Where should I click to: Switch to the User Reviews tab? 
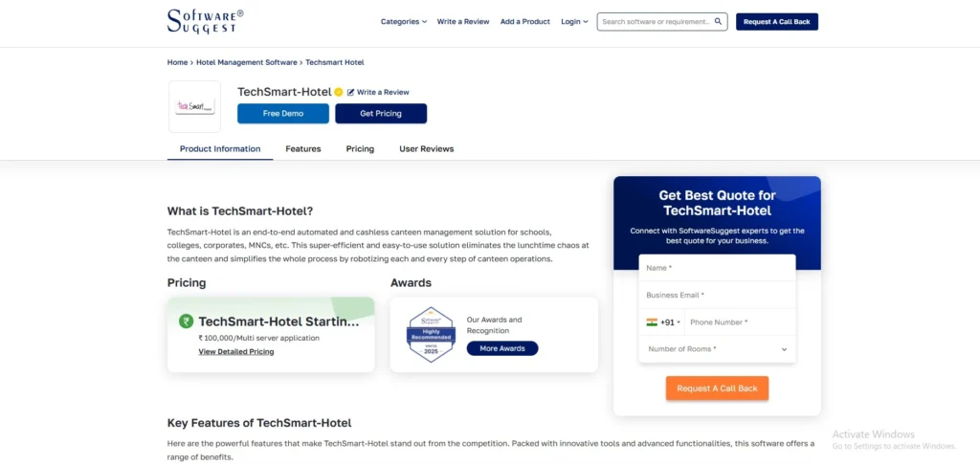426,148
